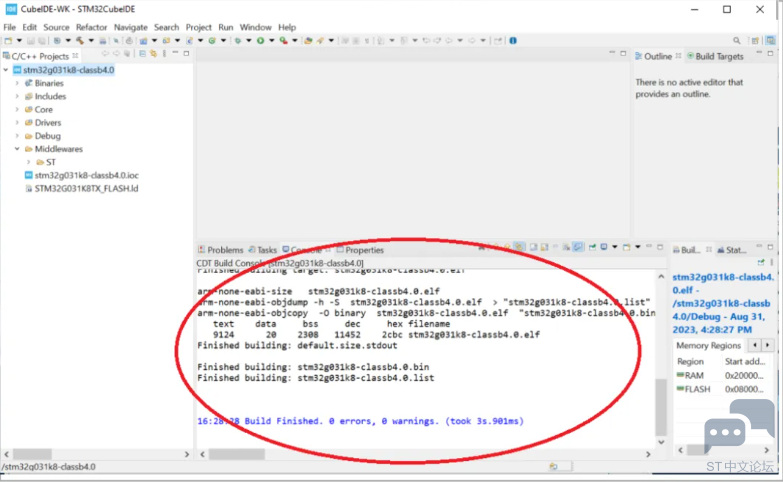Viewport: 783px width, 482px height.
Task: Open the File menu
Action: (x=9, y=27)
